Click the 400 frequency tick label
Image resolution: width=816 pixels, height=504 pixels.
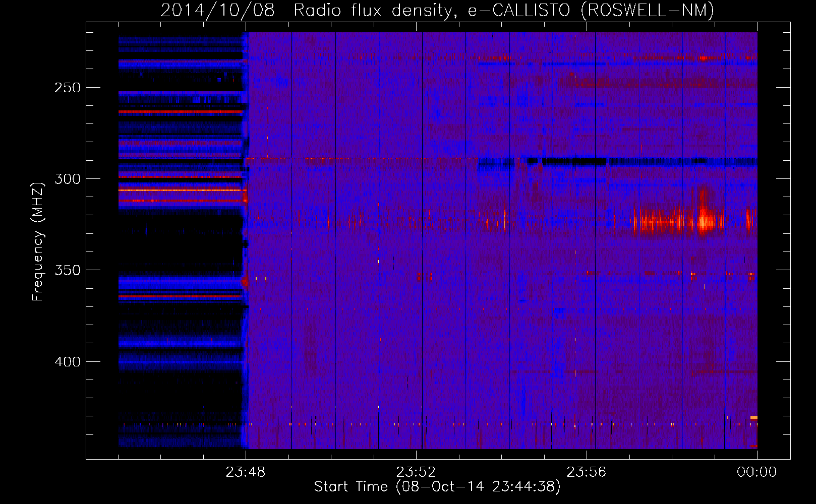point(68,362)
